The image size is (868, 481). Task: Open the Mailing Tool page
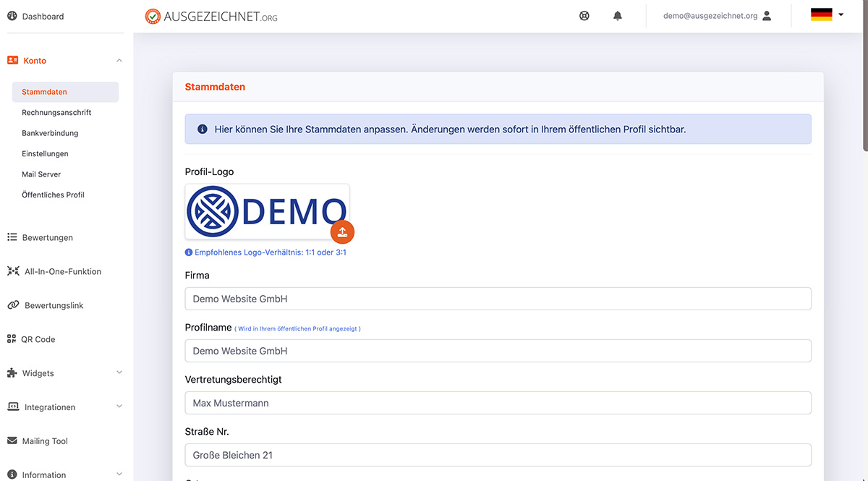click(x=45, y=441)
